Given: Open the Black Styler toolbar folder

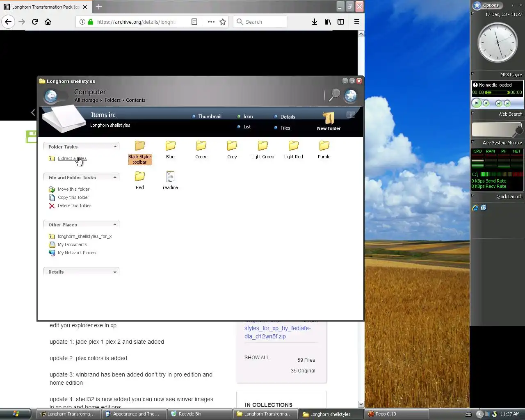Looking at the screenshot, I should [139, 153].
